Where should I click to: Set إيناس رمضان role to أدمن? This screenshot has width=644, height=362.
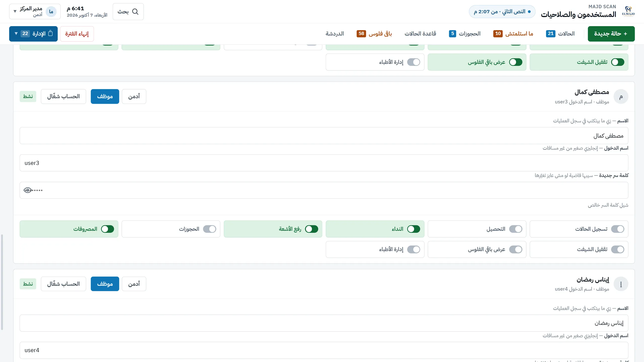click(x=134, y=284)
